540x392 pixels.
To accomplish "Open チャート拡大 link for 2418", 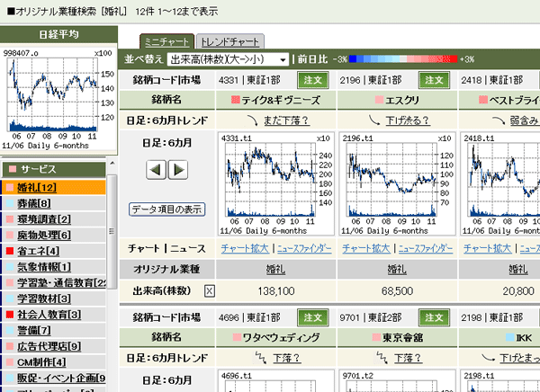I will (x=487, y=248).
